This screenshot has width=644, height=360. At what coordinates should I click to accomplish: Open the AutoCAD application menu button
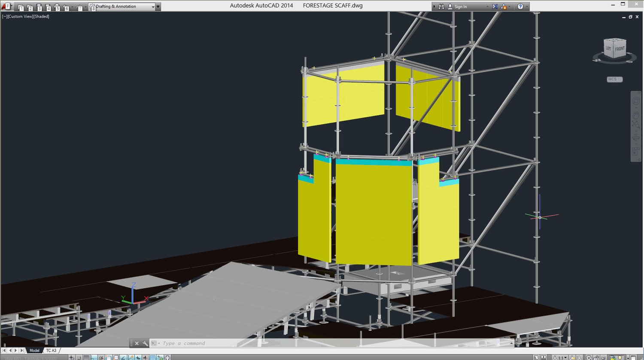click(x=6, y=6)
